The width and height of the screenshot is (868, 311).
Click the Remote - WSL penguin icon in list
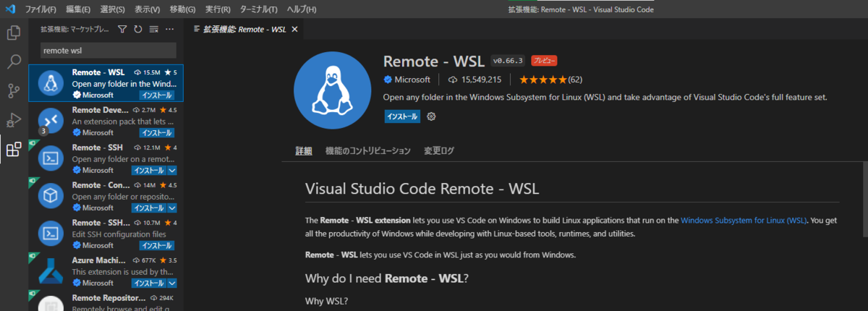point(51,83)
